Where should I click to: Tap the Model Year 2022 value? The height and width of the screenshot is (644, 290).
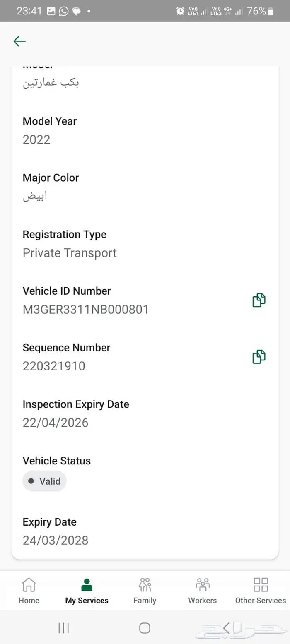pos(36,139)
